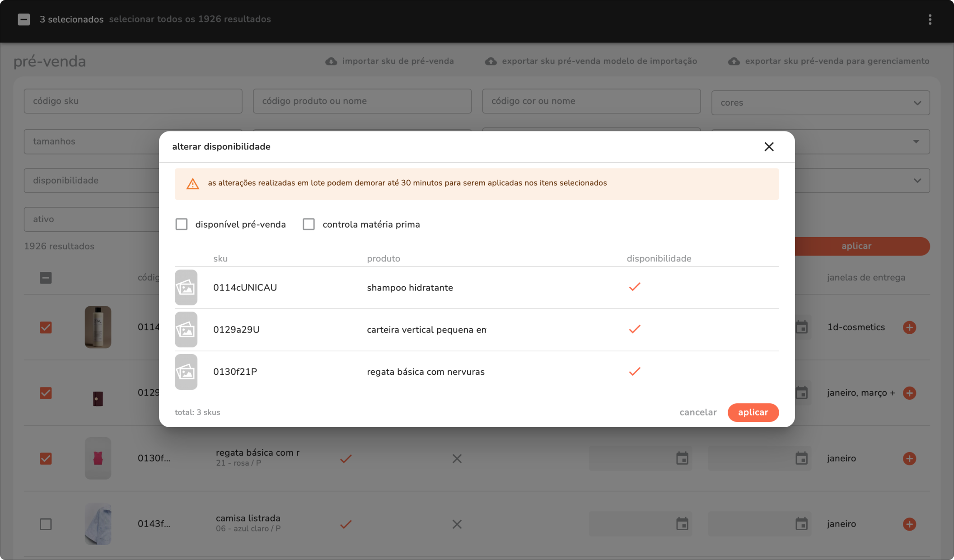Deselect all via top bar minus checkbox

[24, 19]
